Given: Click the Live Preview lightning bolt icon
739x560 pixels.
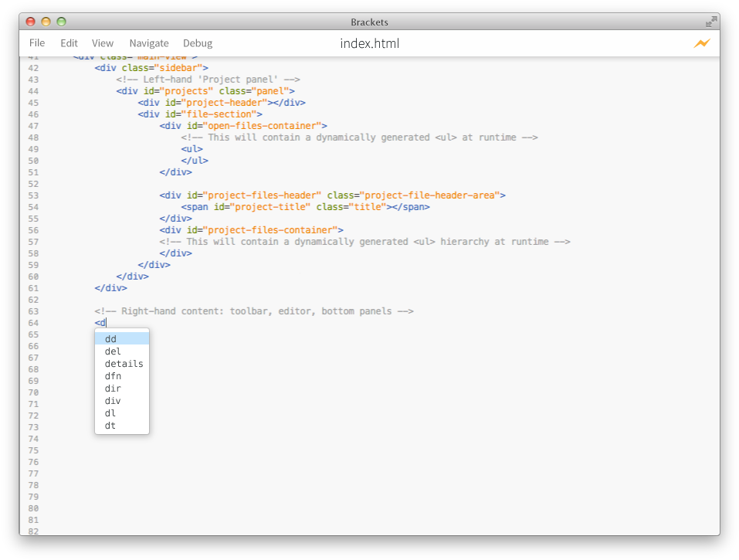Looking at the screenshot, I should click(x=701, y=43).
